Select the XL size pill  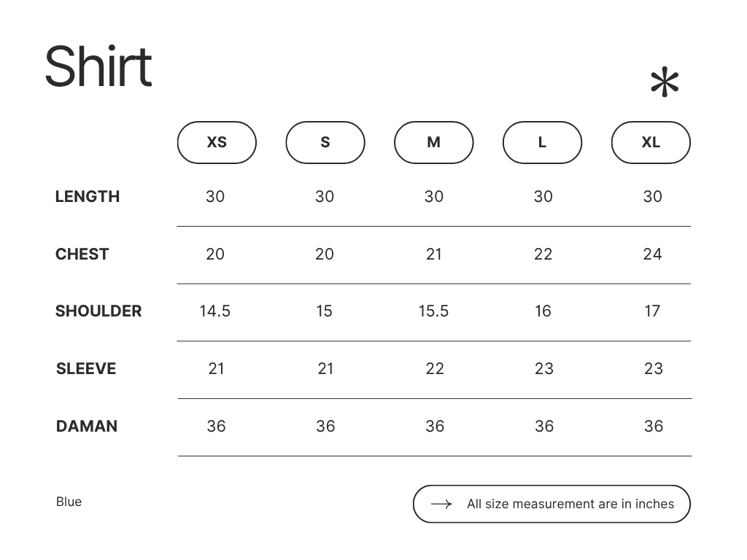click(651, 142)
